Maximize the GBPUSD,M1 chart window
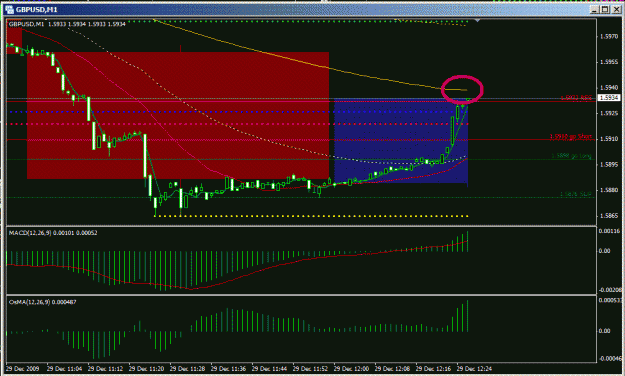This screenshot has width=625, height=376. [605, 9]
